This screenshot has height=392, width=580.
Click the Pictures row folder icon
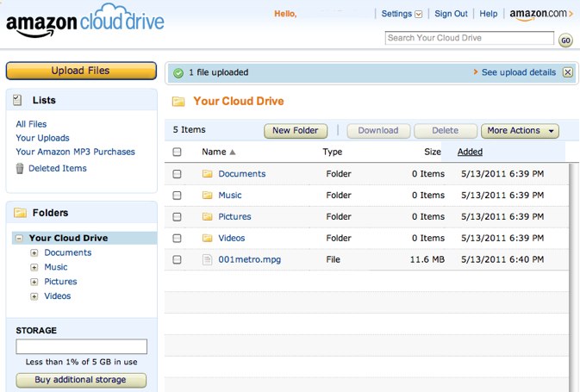click(207, 216)
